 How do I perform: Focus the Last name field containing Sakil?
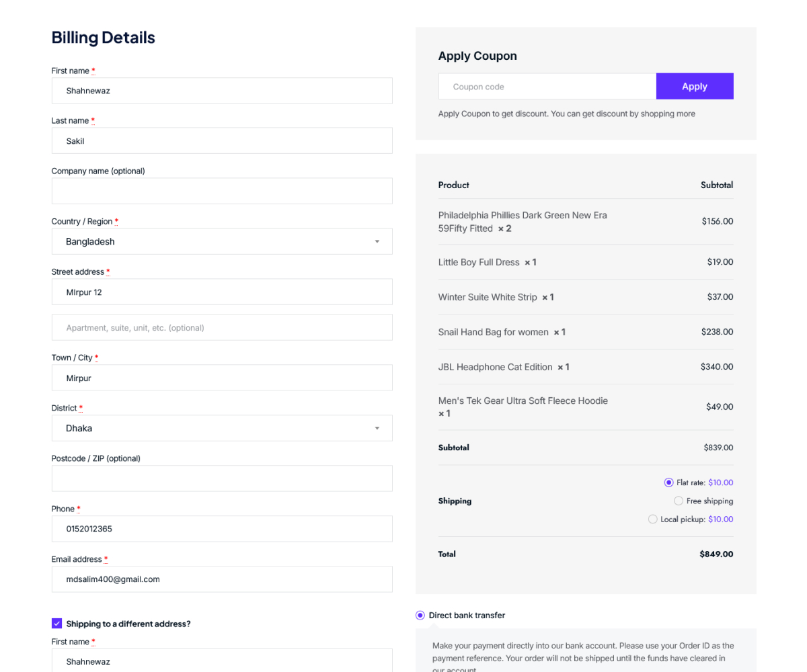click(221, 141)
